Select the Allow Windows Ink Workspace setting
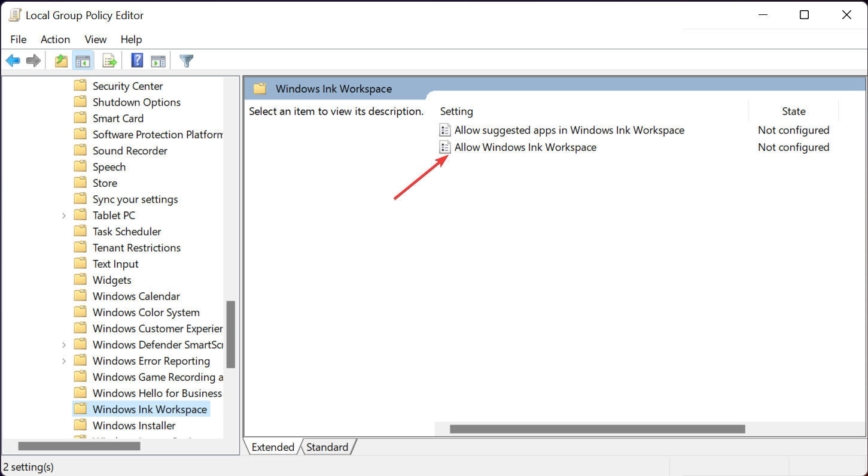 point(525,147)
